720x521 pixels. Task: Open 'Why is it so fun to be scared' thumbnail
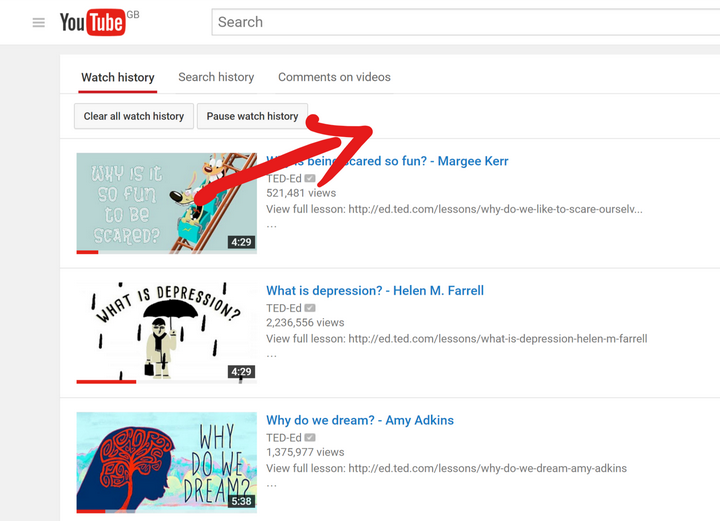tap(167, 203)
